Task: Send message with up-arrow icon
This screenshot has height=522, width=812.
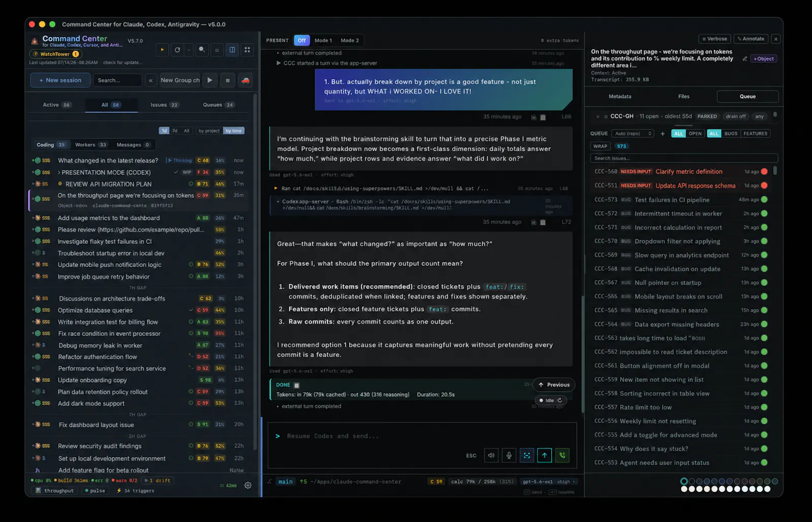Action: [x=545, y=456]
